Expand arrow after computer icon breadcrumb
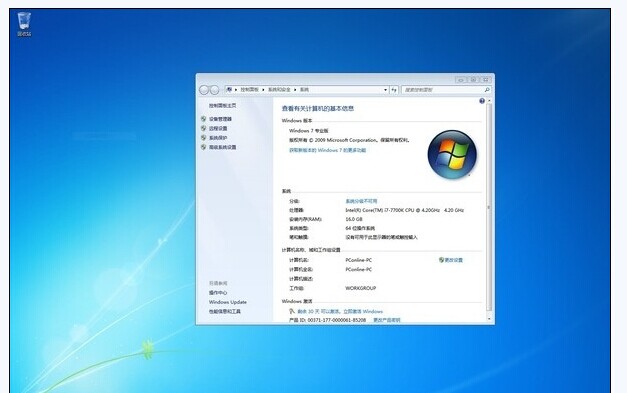 tap(236, 90)
